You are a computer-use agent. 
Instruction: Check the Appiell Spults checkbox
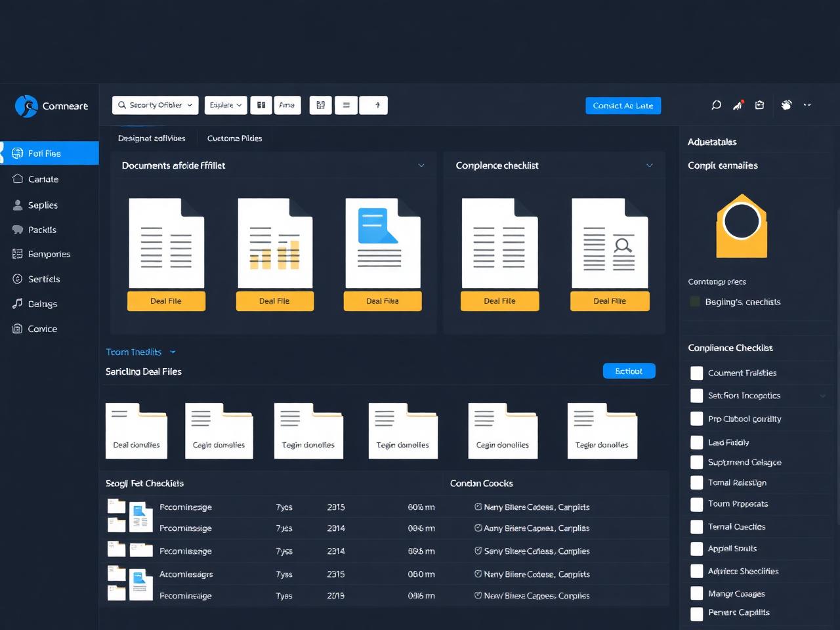697,549
